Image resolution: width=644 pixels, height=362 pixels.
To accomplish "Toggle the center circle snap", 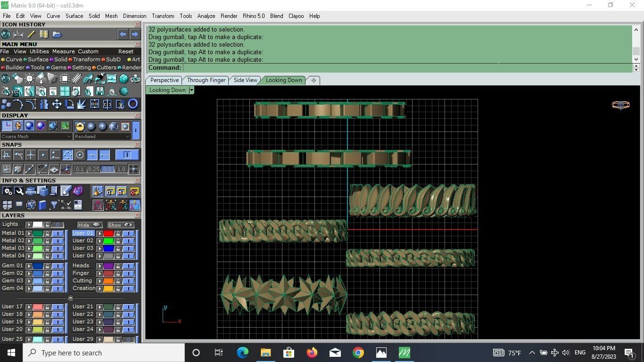I will pos(80,155).
